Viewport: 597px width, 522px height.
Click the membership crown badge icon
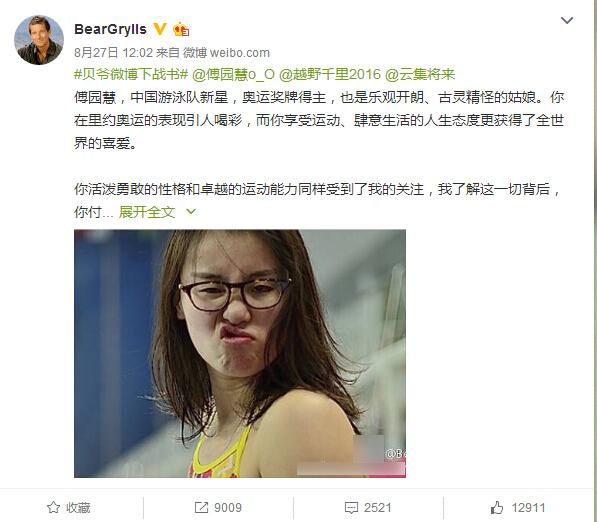(181, 29)
